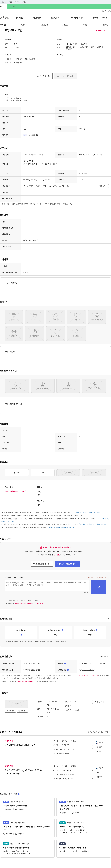
Task: Select the 서류 screening method
Action: click(x=17, y=473)
